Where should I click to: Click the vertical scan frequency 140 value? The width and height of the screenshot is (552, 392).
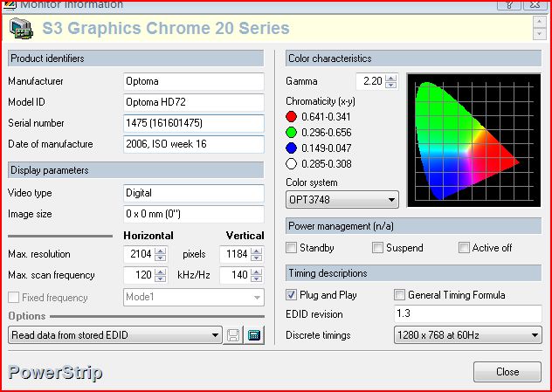click(235, 275)
